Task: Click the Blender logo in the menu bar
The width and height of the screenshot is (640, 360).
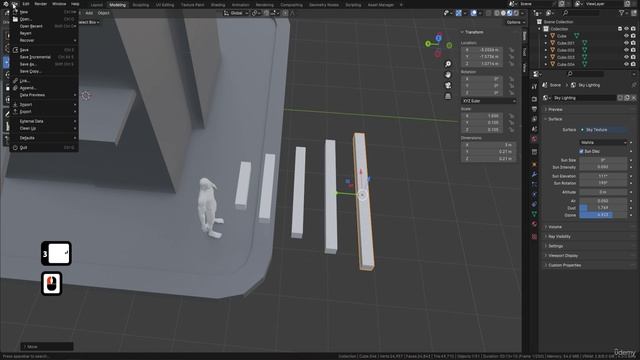Action: tap(6, 4)
